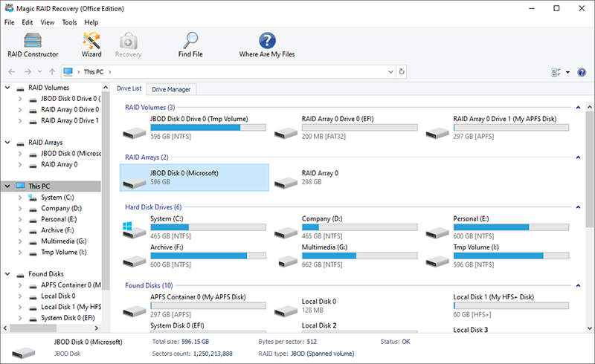Image resolution: width=595 pixels, height=364 pixels.
Task: Select APFS Container 0 (My APFS Disk) icon
Action: coord(135,311)
